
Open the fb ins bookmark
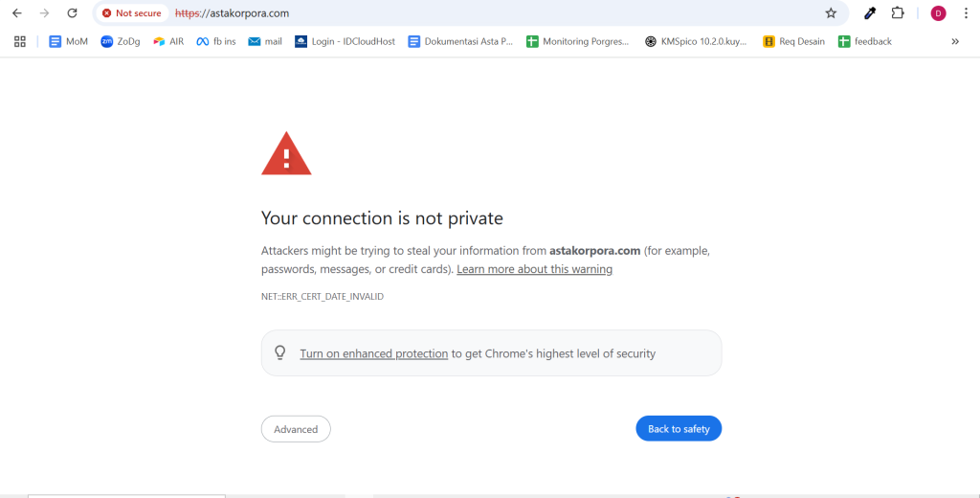pyautogui.click(x=216, y=41)
